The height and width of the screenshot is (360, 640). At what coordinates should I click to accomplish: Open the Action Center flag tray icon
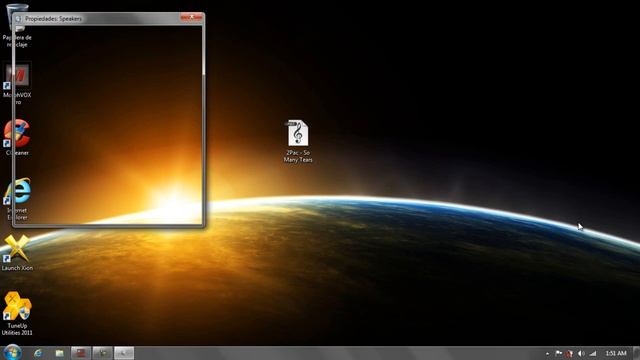[x=558, y=353]
